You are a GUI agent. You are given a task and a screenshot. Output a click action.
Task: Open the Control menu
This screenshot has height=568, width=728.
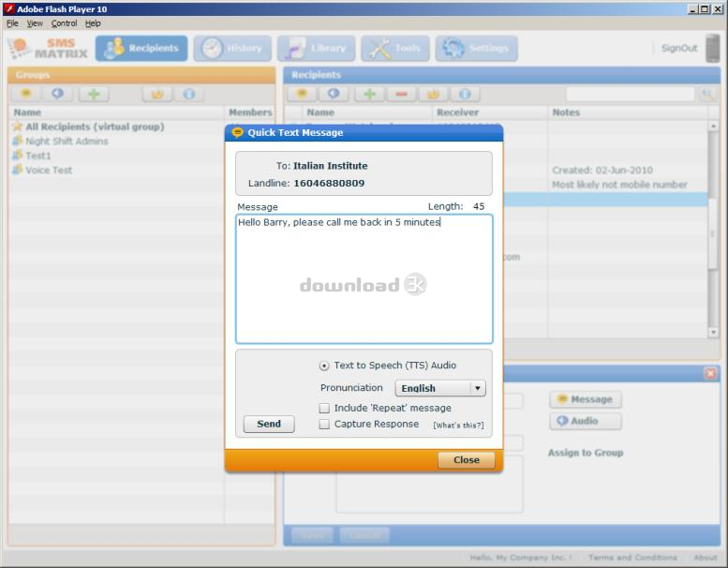pyautogui.click(x=64, y=23)
